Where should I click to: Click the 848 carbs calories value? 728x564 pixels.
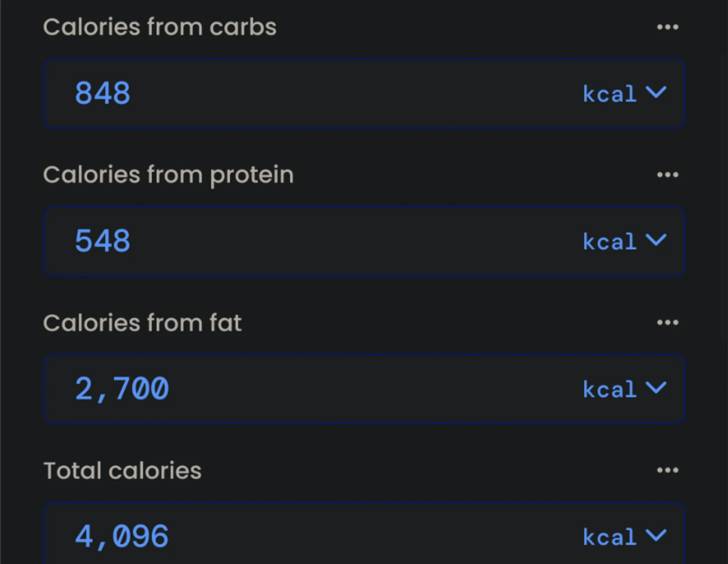103,93
